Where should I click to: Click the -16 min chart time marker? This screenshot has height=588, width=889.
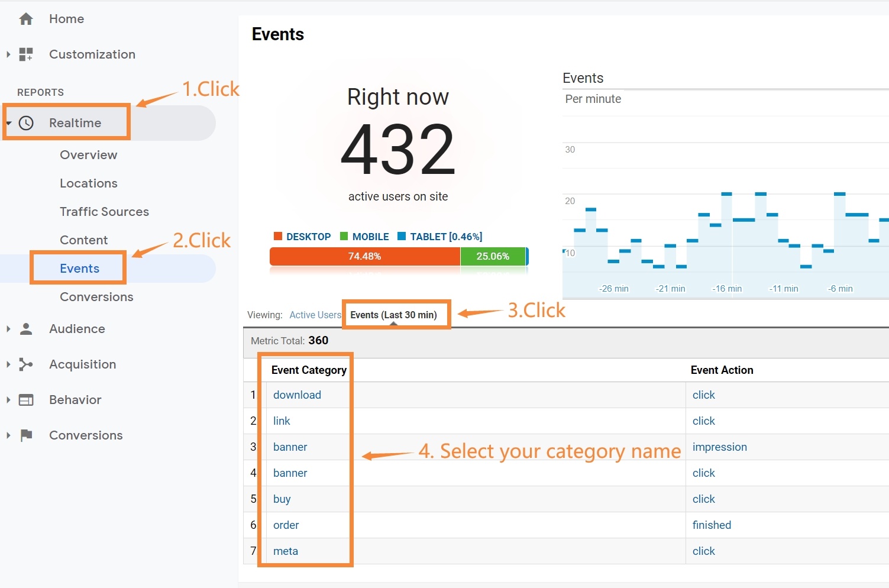(727, 289)
